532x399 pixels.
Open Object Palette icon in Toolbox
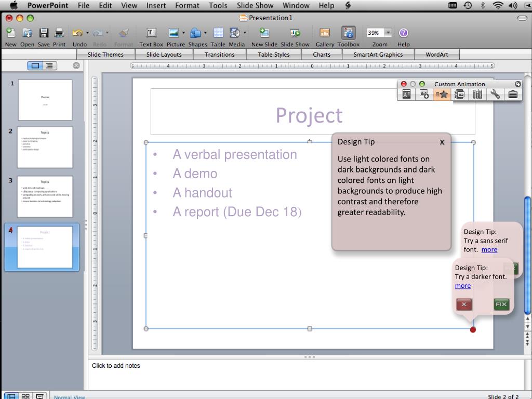click(424, 95)
